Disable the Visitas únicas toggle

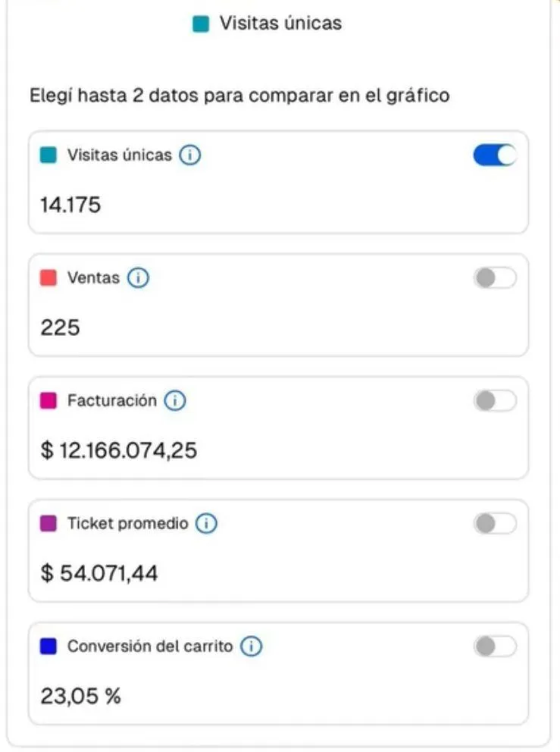[495, 155]
